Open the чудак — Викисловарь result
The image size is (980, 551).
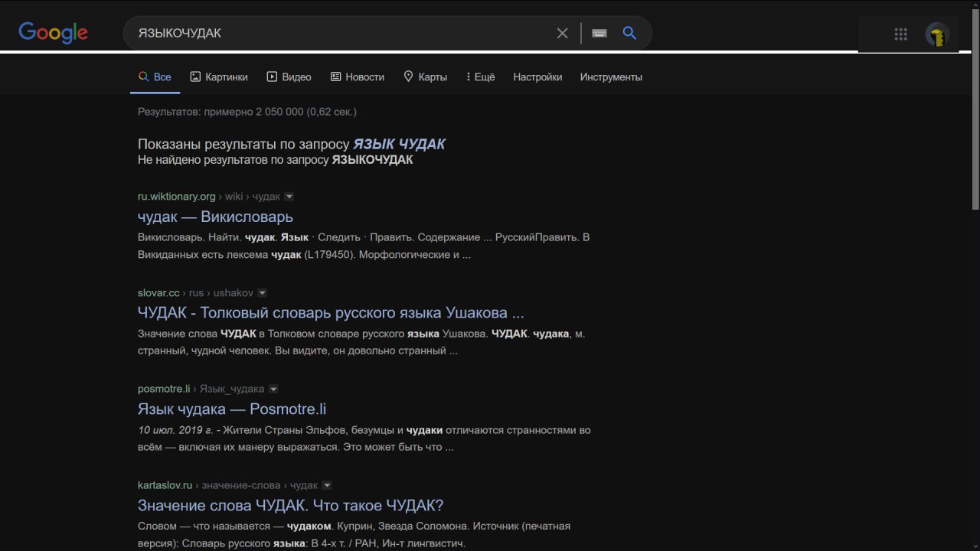(x=215, y=217)
